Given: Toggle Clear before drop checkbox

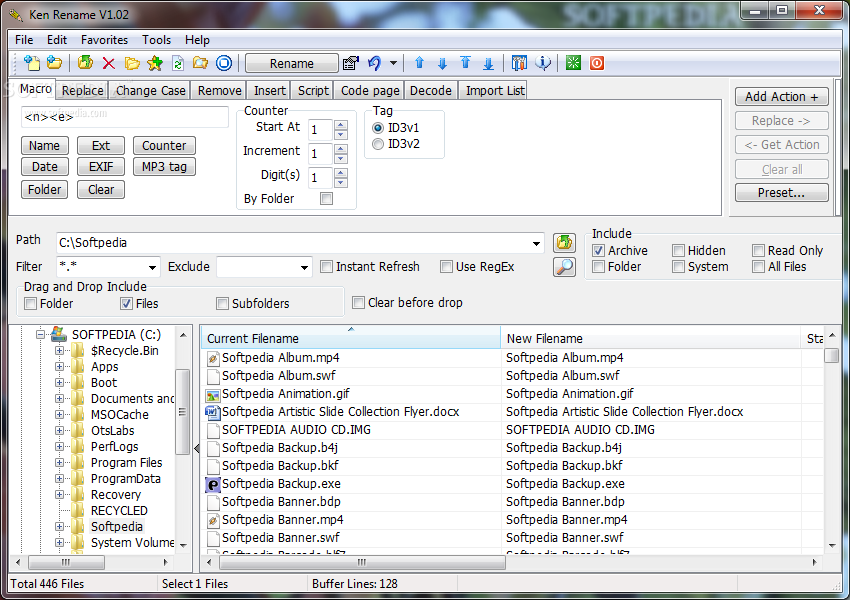Looking at the screenshot, I should point(358,302).
